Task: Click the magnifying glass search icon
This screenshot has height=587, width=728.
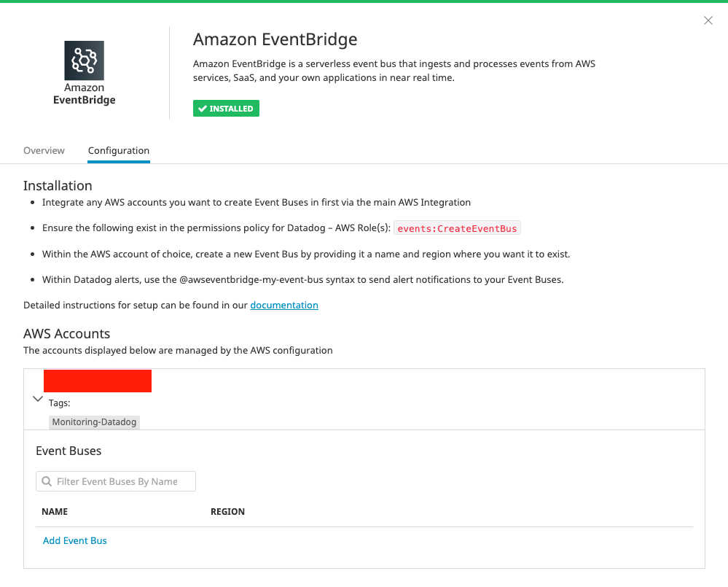Action: pos(47,481)
